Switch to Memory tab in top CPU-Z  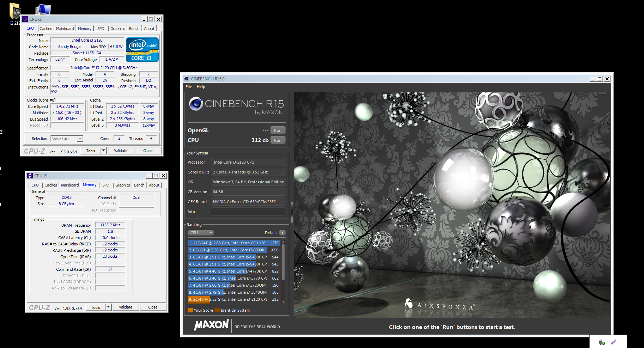pos(85,29)
